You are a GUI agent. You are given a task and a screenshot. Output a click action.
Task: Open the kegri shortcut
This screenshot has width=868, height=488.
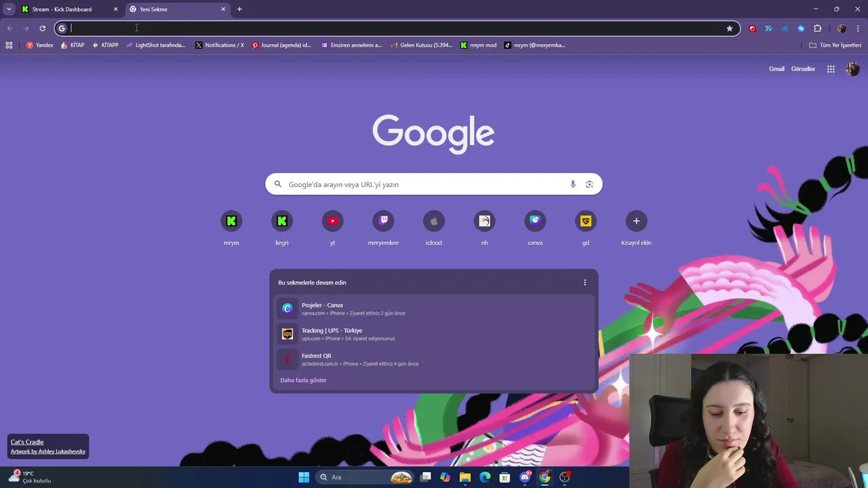(x=282, y=228)
